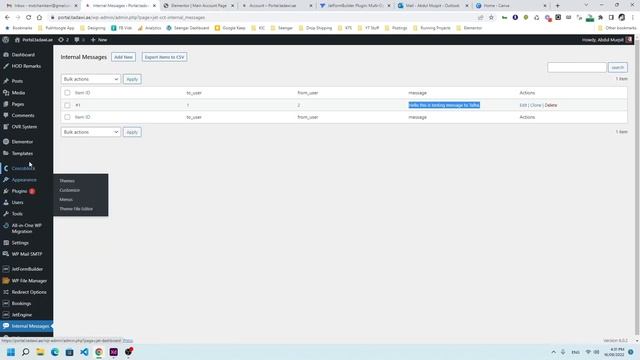Select Menus in the Appearance submenu
Viewport: 640px width, 360px height.
(66, 200)
